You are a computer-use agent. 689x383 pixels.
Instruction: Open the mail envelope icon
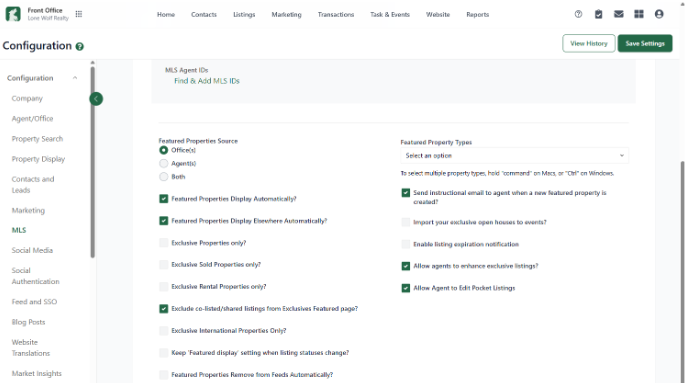click(x=619, y=14)
